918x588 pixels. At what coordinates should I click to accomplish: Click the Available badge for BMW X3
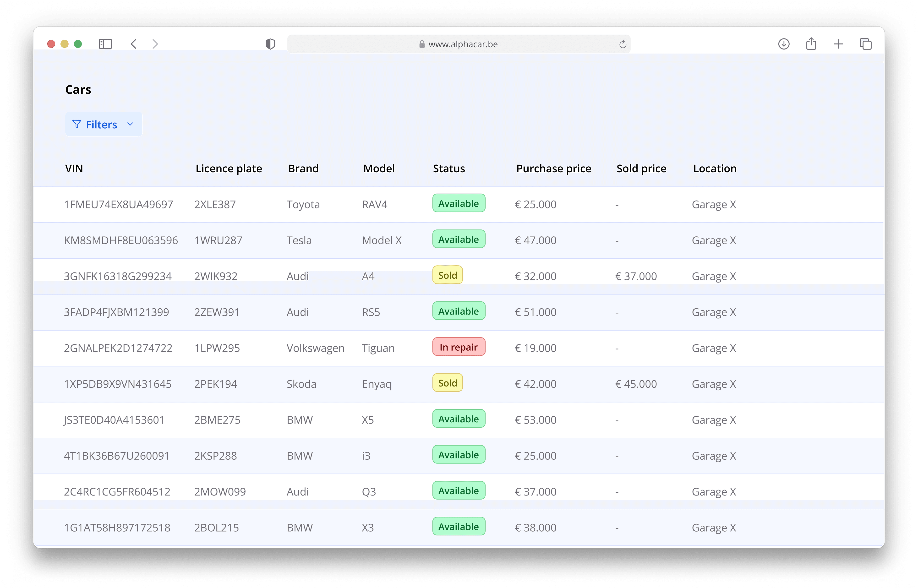coord(459,526)
